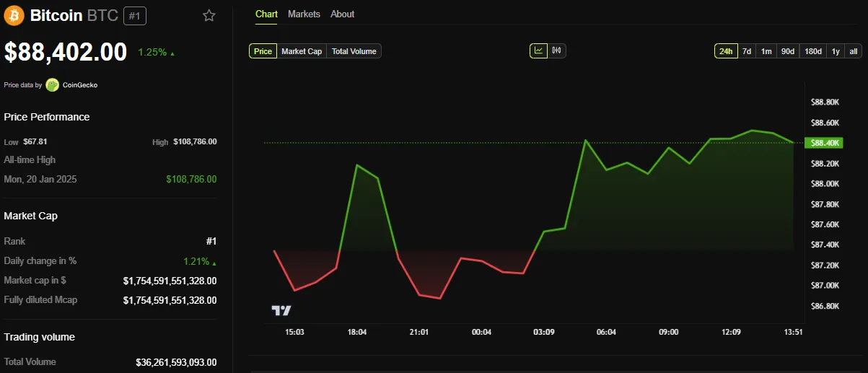The height and width of the screenshot is (373, 868).
Task: Click the 13:51 time axis label
Action: [x=793, y=332]
